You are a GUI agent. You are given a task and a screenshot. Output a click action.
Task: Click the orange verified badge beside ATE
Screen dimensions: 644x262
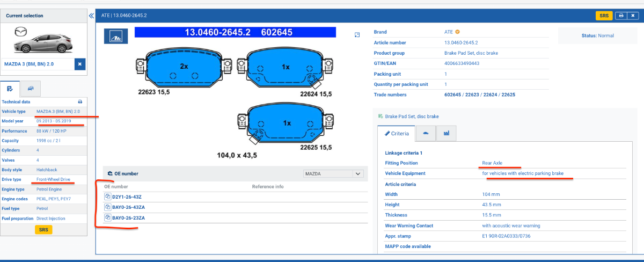click(457, 32)
